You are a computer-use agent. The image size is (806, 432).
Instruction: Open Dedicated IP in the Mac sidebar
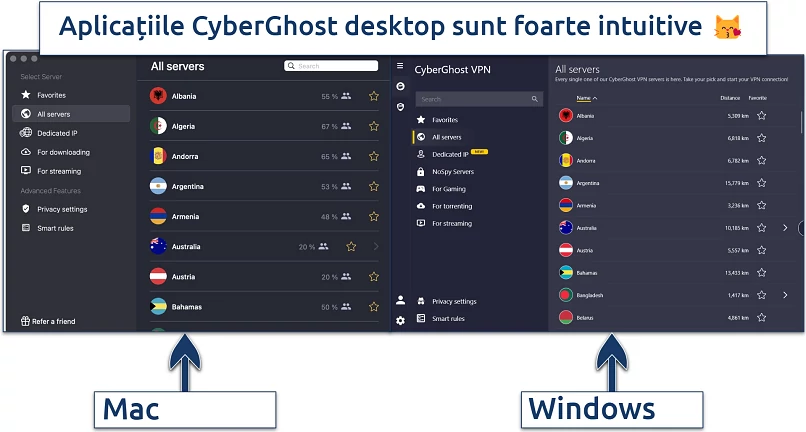(49, 133)
